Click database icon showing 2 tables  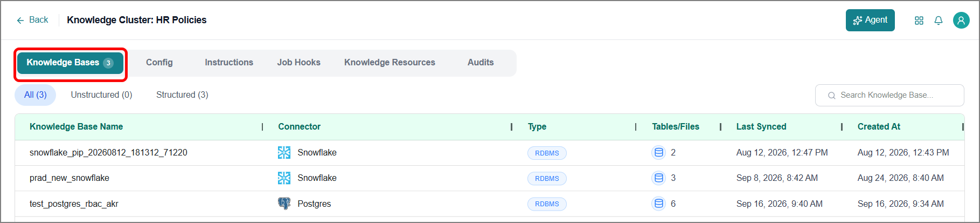[x=658, y=153]
